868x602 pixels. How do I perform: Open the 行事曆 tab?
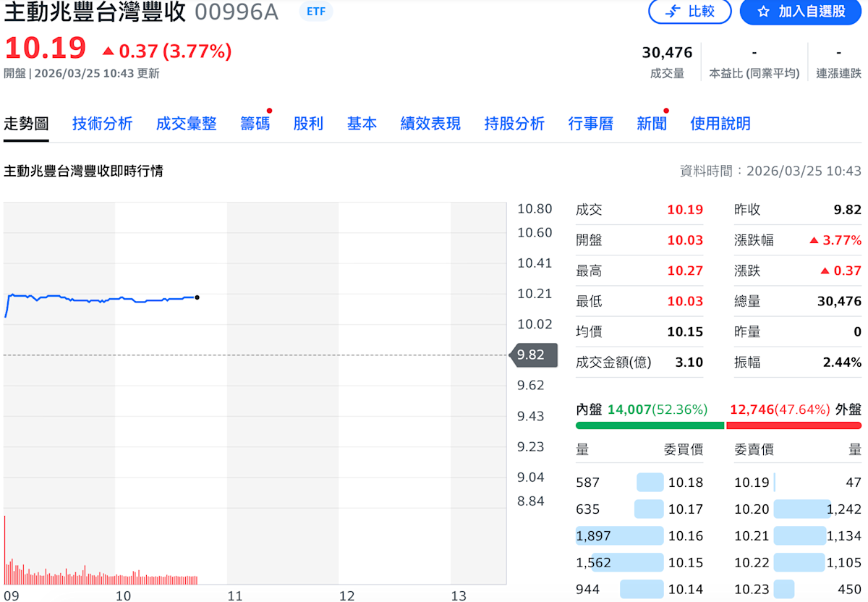(590, 124)
